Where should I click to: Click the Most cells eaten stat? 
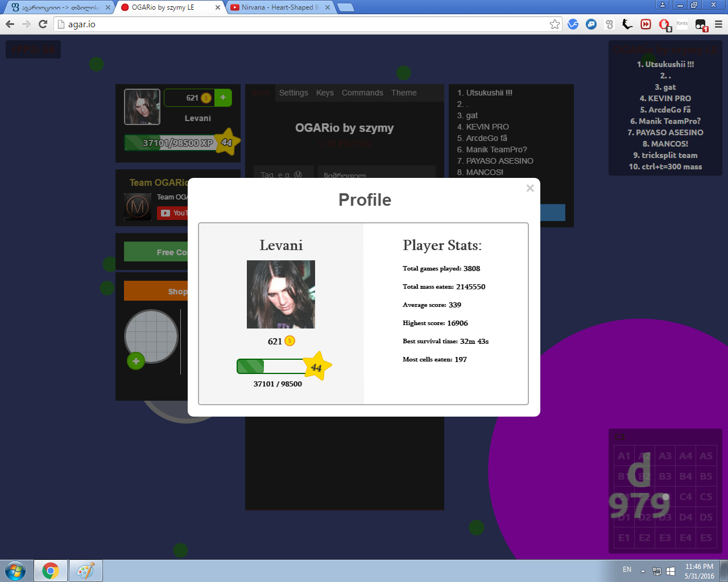pos(435,360)
